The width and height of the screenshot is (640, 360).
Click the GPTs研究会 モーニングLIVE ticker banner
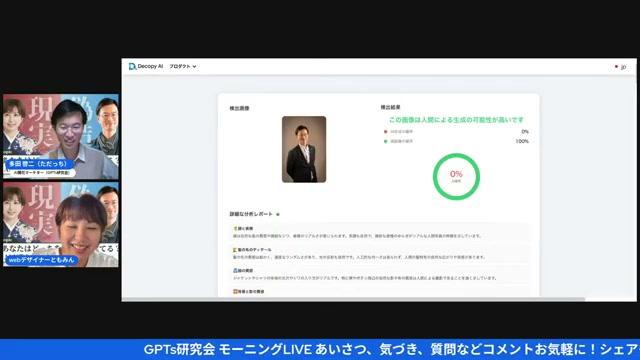tap(320, 349)
